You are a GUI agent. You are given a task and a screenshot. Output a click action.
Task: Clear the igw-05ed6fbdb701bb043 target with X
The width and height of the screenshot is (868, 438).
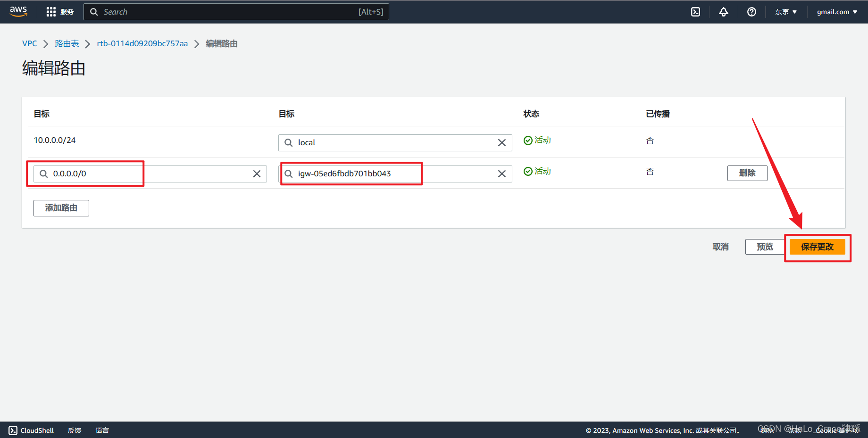[502, 174]
